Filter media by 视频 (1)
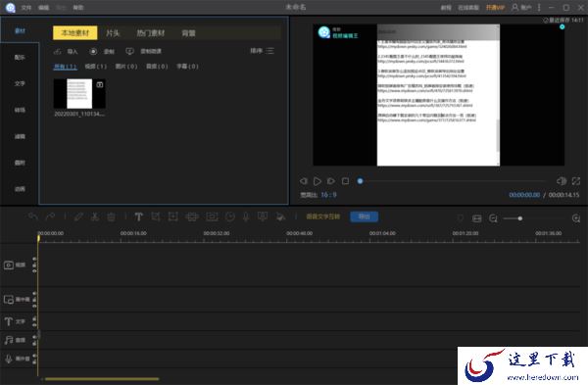 pos(96,67)
